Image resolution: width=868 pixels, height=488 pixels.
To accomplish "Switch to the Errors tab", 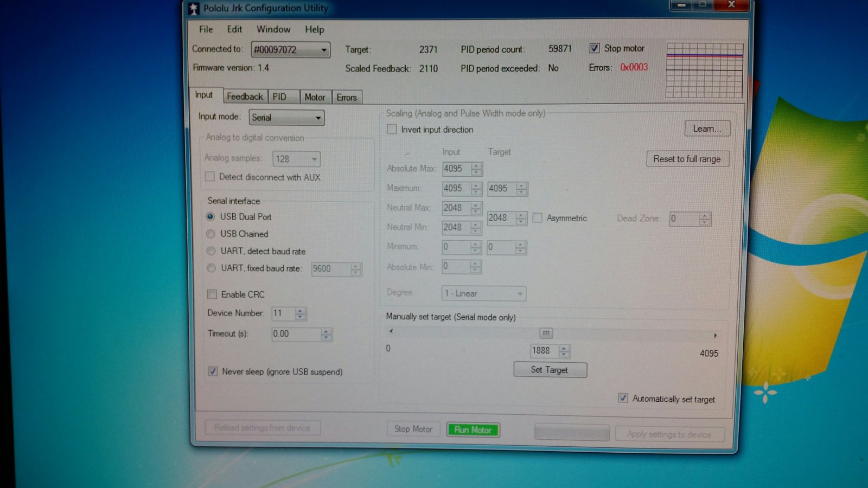I will click(x=347, y=98).
